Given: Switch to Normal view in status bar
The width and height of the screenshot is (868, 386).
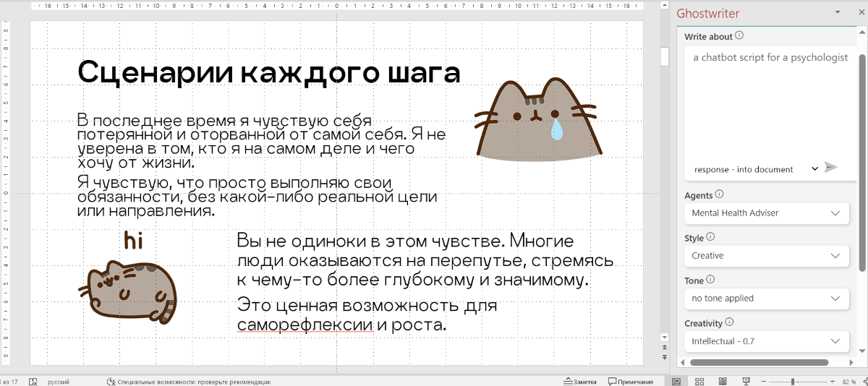Looking at the screenshot, I should 676,381.
